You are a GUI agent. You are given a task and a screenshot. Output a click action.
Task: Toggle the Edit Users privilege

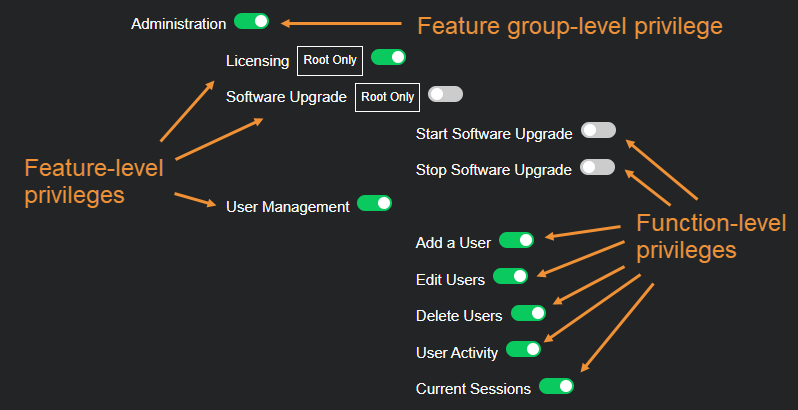coord(510,276)
